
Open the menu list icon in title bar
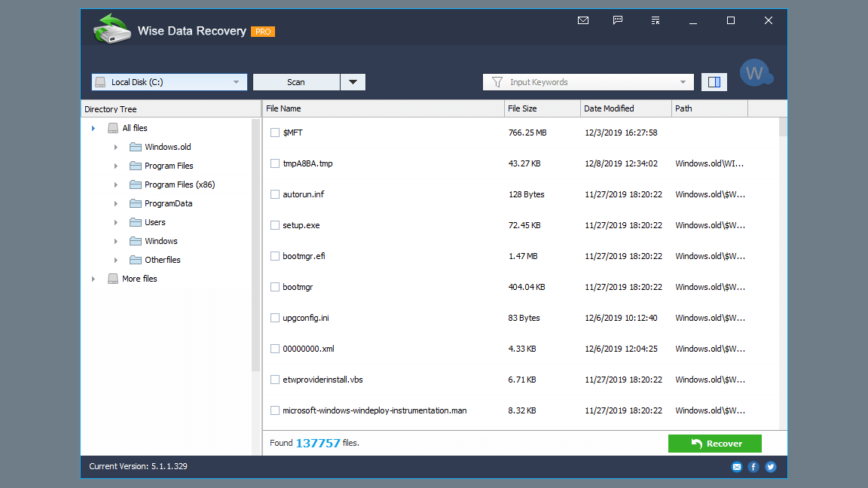pos(656,20)
